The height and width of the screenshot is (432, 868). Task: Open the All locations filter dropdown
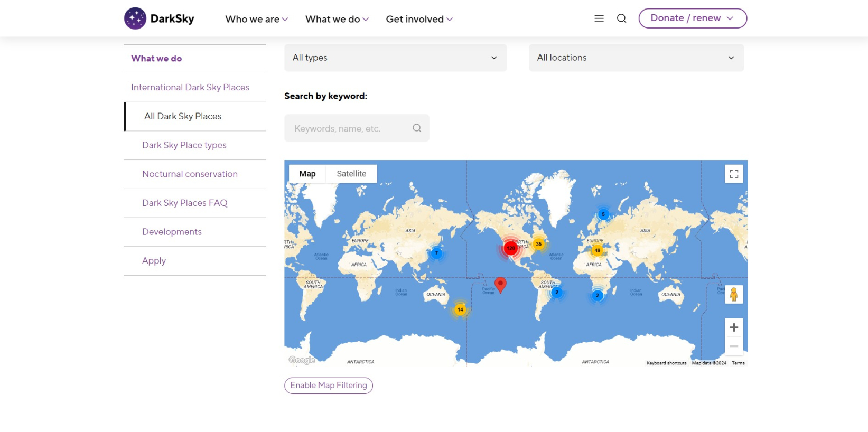tap(636, 58)
